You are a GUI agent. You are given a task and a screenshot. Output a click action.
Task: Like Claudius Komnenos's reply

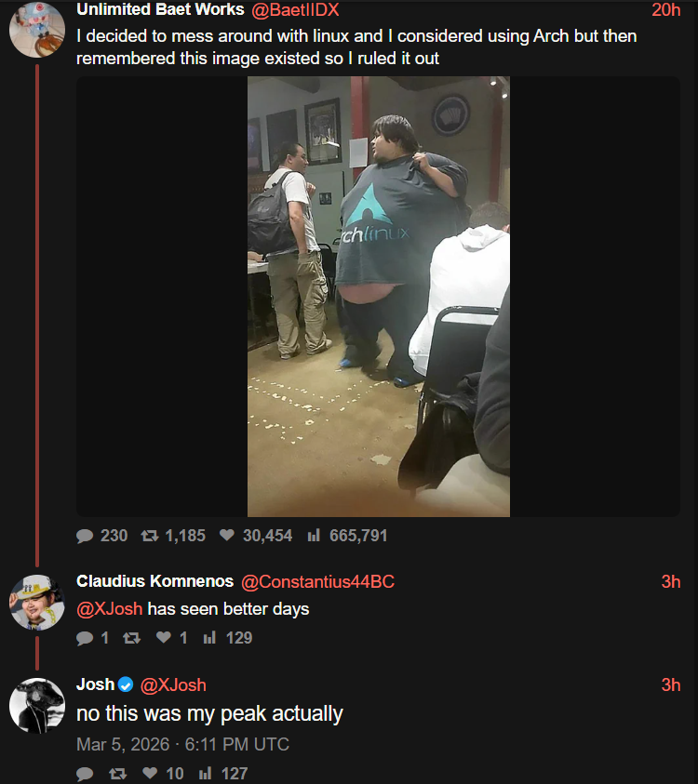(x=164, y=638)
